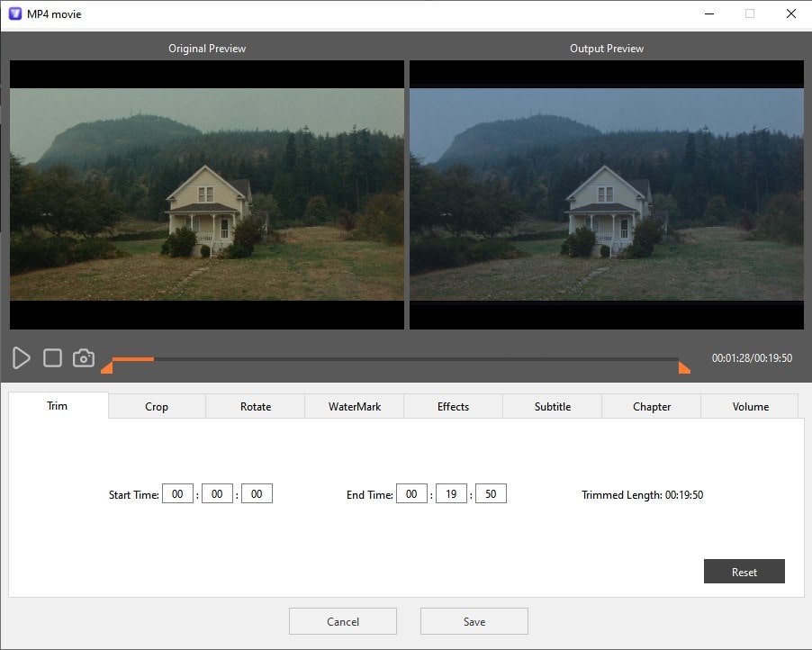Click the app icon in the title bar
The width and height of the screenshot is (812, 650).
13,14
